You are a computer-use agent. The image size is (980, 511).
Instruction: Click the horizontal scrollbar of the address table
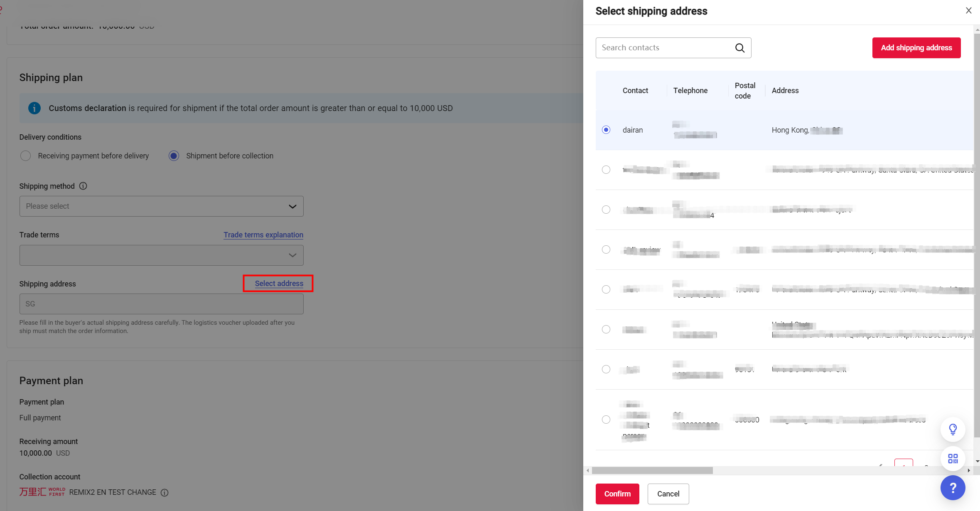652,470
